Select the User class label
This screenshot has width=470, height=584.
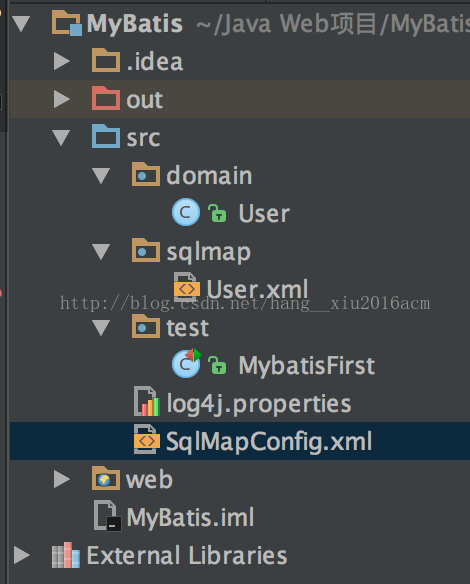pos(264,213)
